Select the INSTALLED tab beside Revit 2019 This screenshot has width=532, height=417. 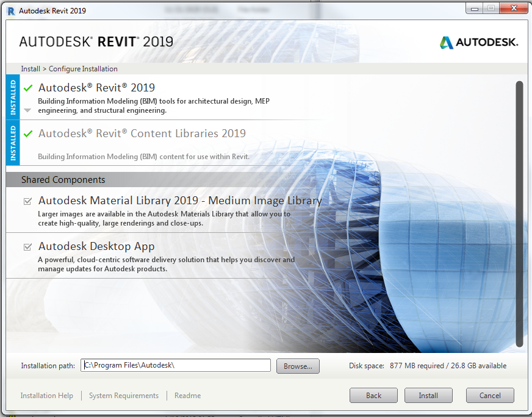pyautogui.click(x=11, y=97)
